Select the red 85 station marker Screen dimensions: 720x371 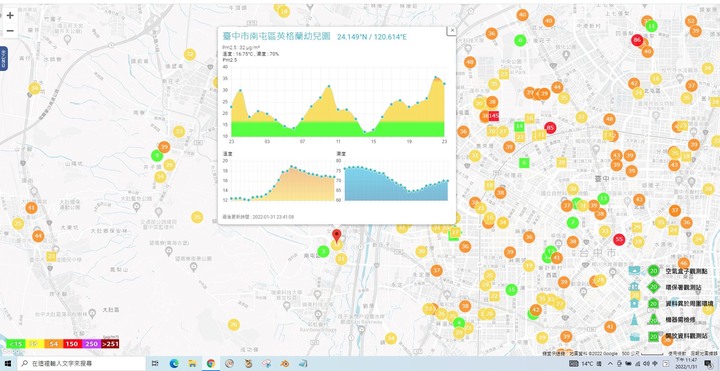point(550,127)
